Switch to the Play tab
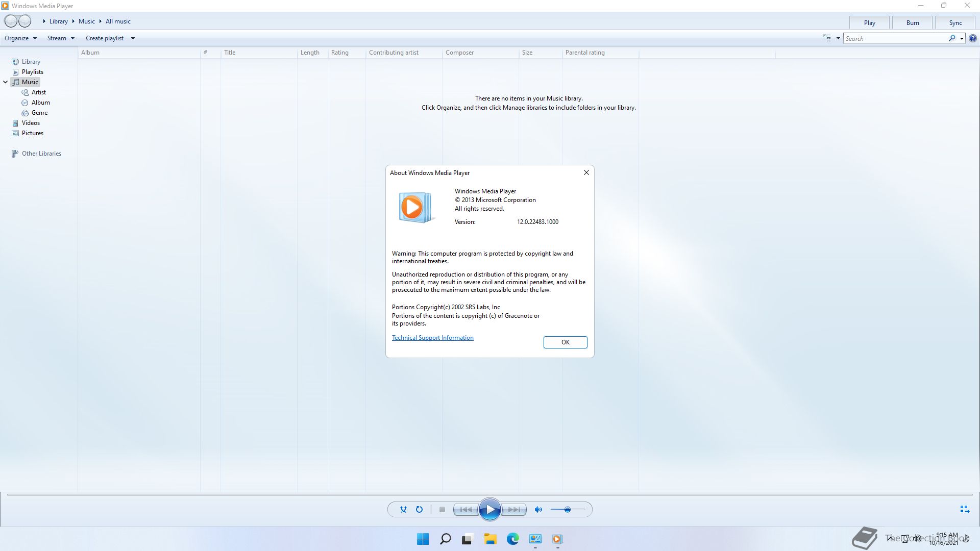Screen dimensions: 980x551 click(869, 23)
